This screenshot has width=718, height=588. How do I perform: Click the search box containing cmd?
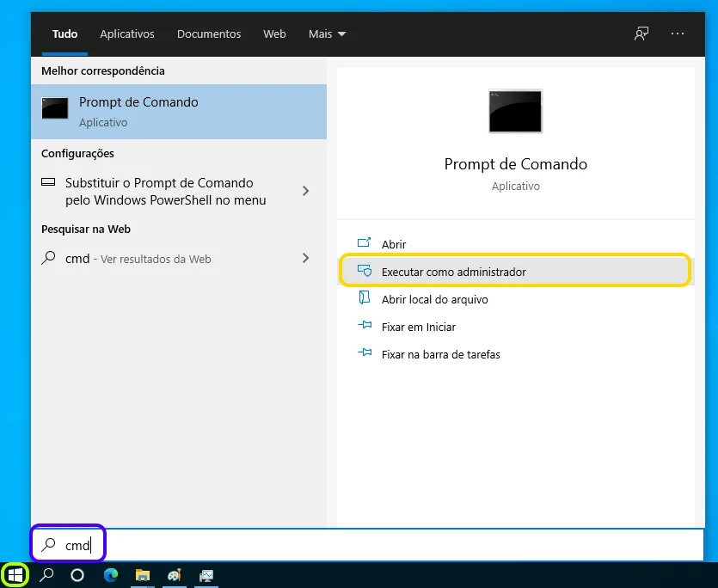367,545
